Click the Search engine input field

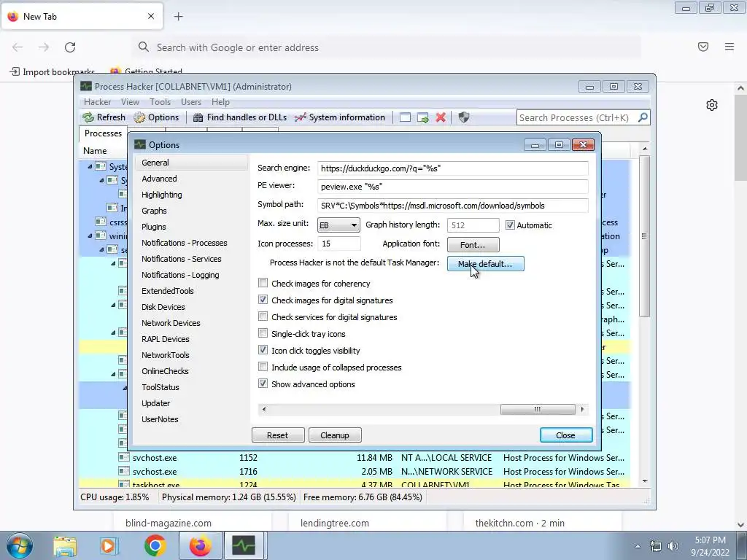(452, 168)
